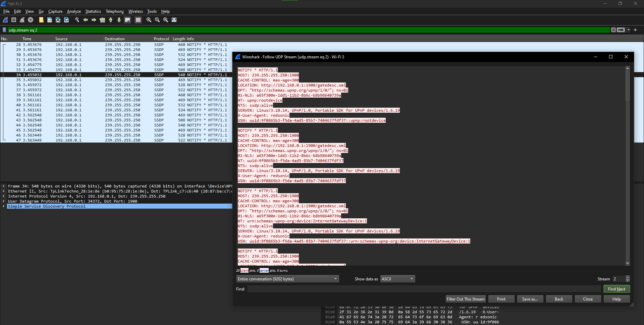This screenshot has height=325, width=644.
Task: Open the Statistics menu
Action: tap(93, 11)
